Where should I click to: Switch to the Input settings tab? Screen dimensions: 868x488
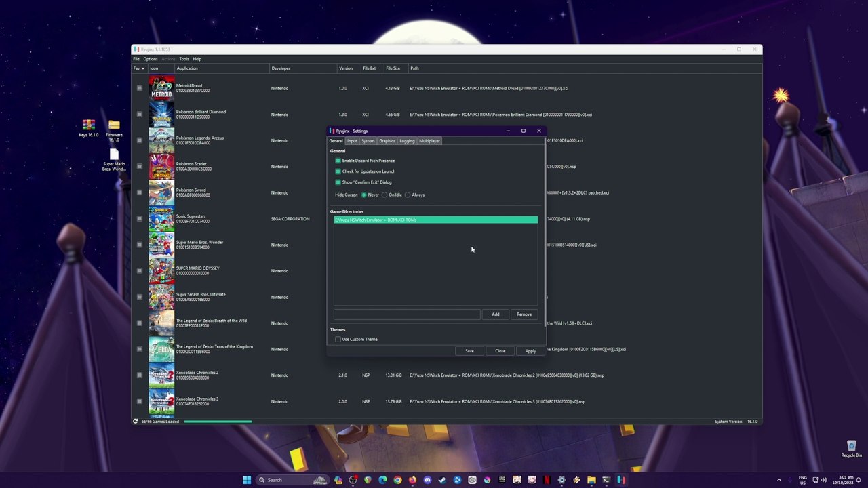(352, 141)
